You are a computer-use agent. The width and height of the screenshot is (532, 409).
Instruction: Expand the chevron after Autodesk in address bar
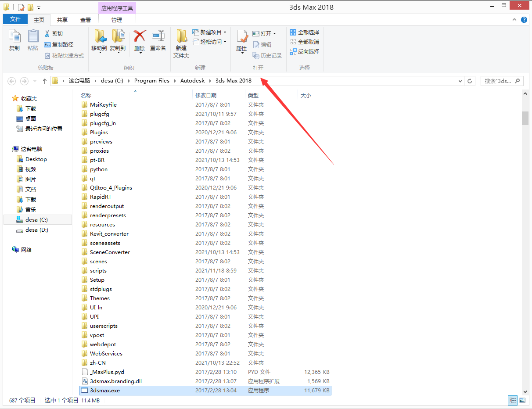(x=210, y=81)
